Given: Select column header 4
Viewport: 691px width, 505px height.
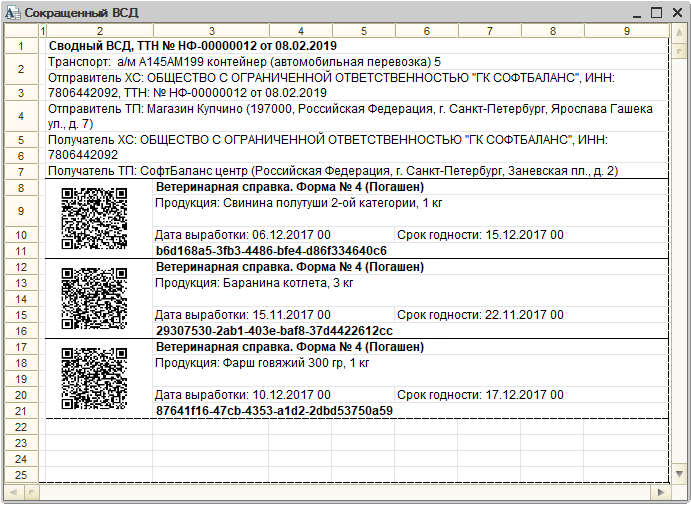Looking at the screenshot, I should pos(301,31).
